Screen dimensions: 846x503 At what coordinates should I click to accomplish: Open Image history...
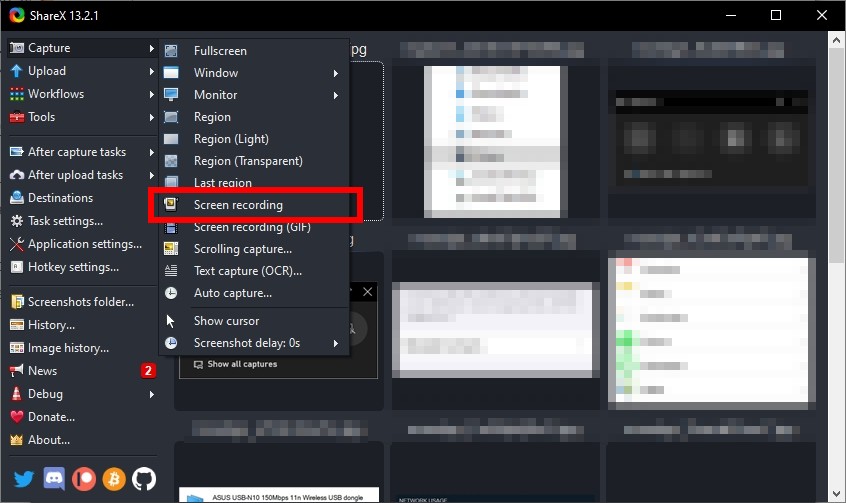[82, 348]
